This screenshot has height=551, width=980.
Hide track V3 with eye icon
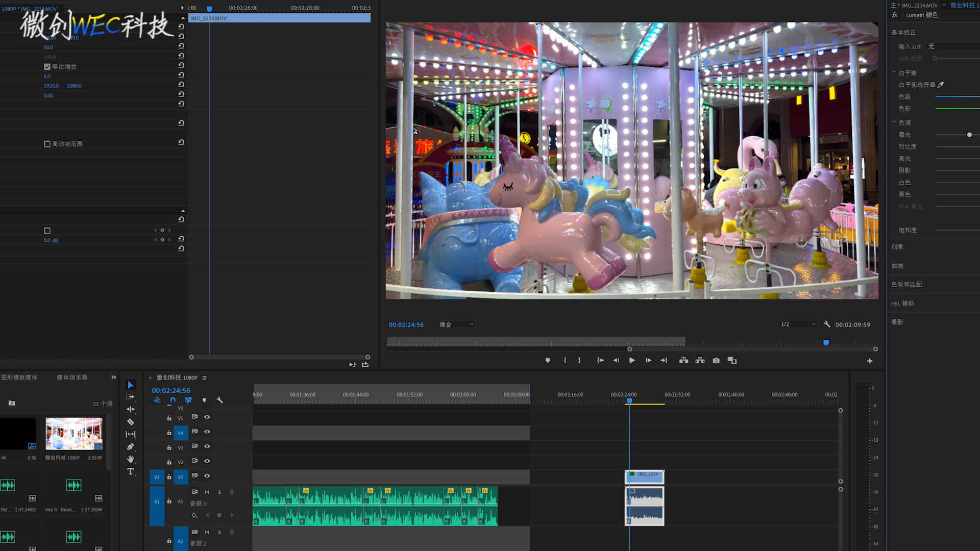207,446
